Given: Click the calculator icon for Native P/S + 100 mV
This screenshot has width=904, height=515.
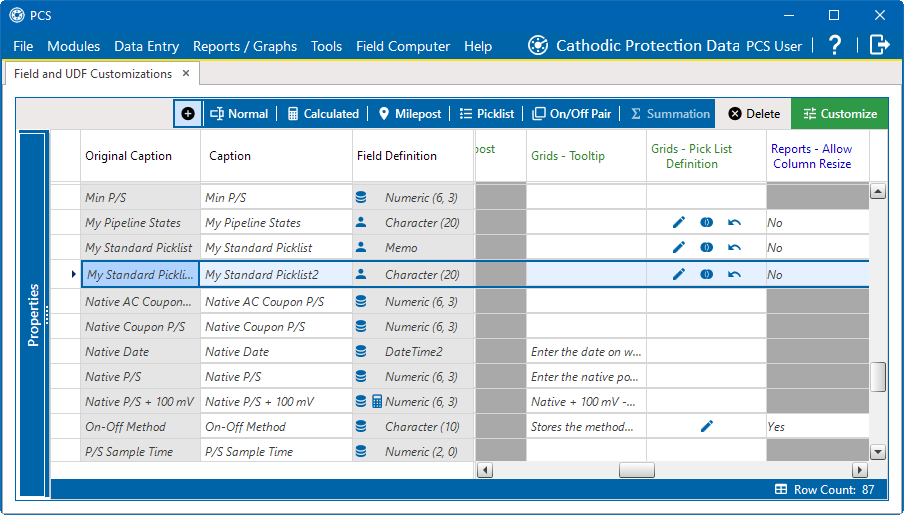Looking at the screenshot, I should [377, 401].
